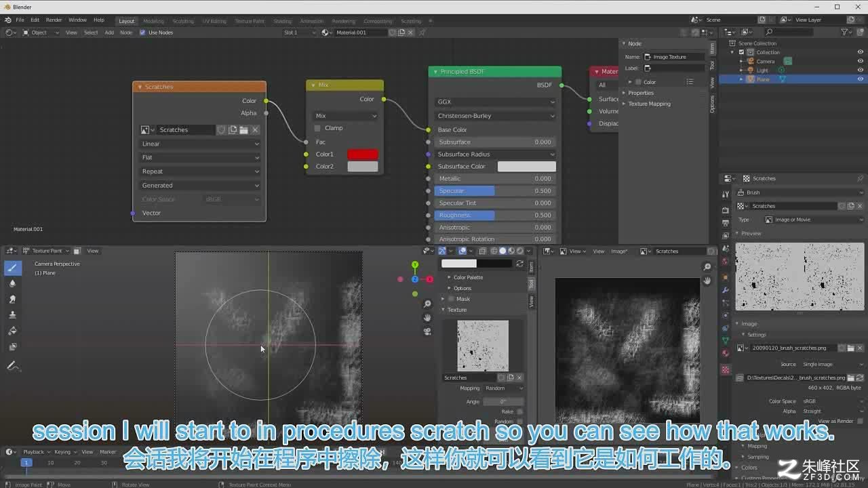Toggle the Use Nodes checkbox
868x488 pixels.
pos(142,33)
